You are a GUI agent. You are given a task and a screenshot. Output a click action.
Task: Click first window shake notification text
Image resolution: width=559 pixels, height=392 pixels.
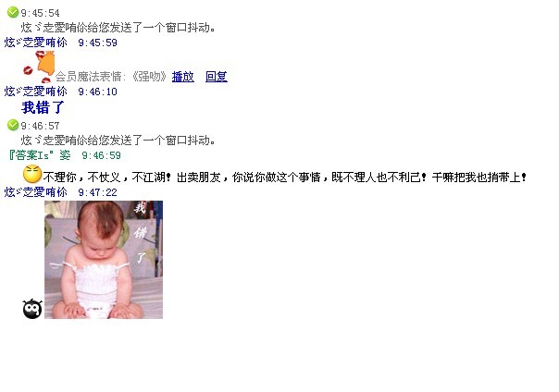point(118,28)
